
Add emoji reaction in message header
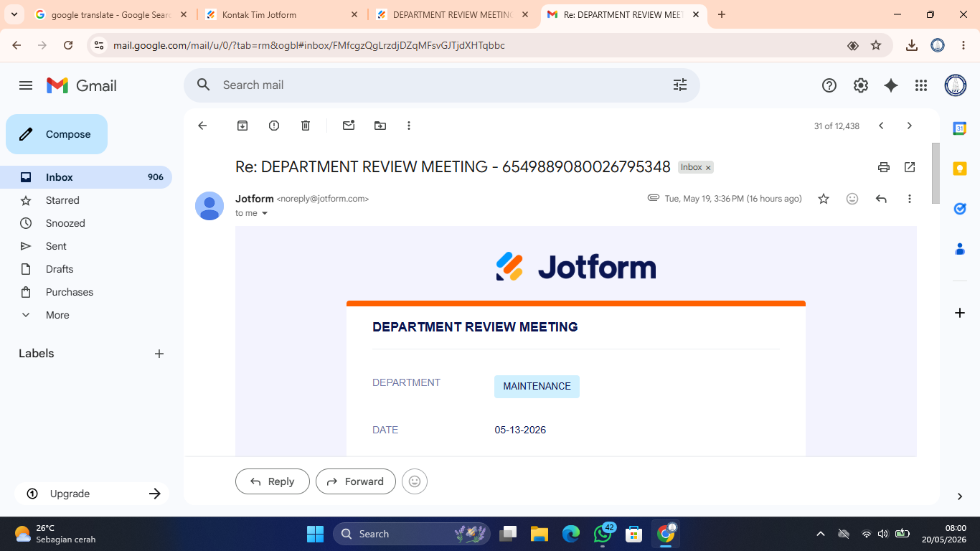coord(852,199)
